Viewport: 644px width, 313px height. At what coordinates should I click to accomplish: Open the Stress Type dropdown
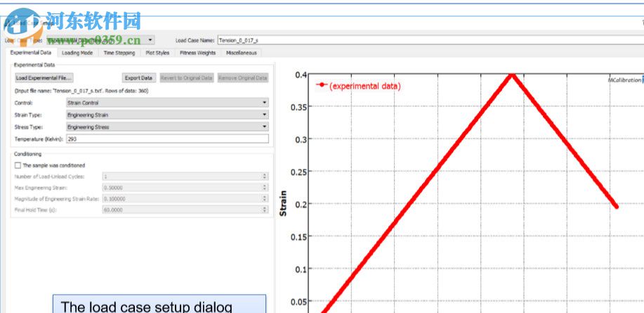point(167,127)
